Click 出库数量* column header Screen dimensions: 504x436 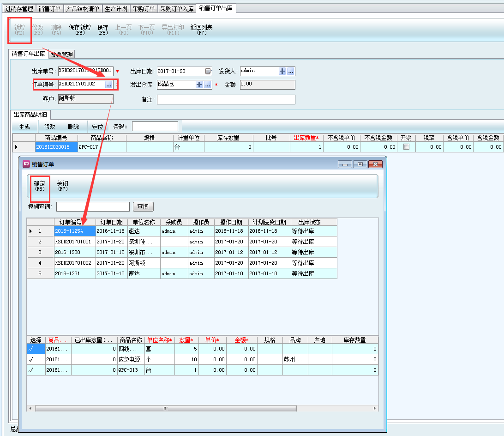point(306,138)
